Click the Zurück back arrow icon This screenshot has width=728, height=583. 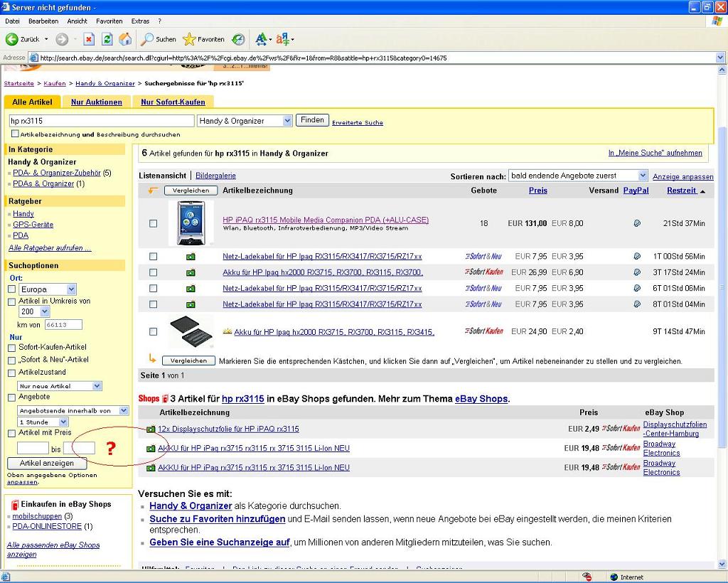(11, 39)
